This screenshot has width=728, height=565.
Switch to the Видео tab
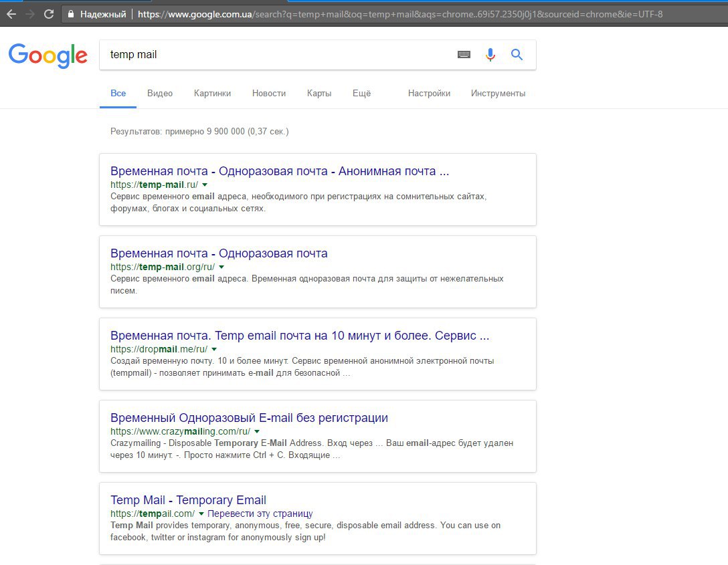(x=160, y=93)
